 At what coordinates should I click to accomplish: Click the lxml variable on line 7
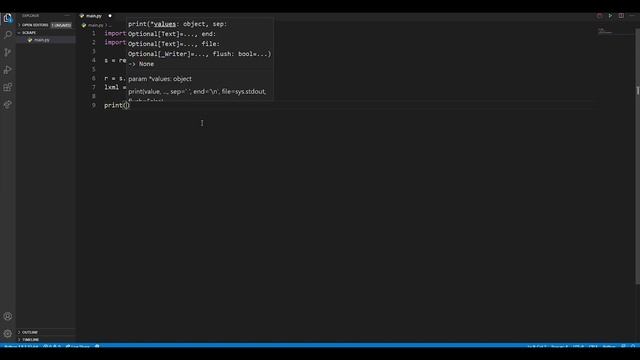111,87
